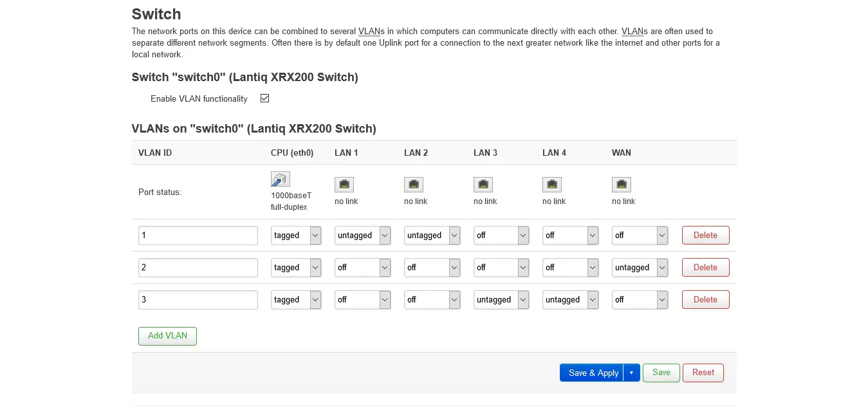Open LAN 2 dropdown for VLAN 3
This screenshot has height=408, width=868.
tap(432, 300)
